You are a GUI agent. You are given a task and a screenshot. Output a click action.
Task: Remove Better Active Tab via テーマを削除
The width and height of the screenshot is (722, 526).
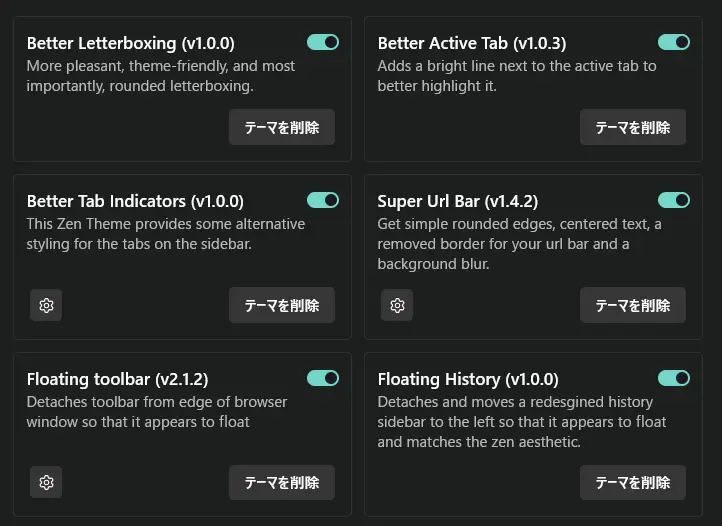[x=633, y=127]
